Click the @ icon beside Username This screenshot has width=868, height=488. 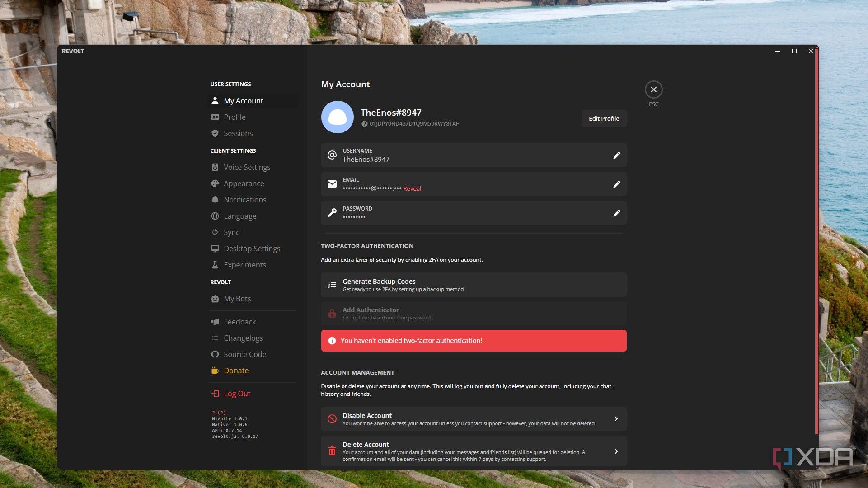[332, 155]
